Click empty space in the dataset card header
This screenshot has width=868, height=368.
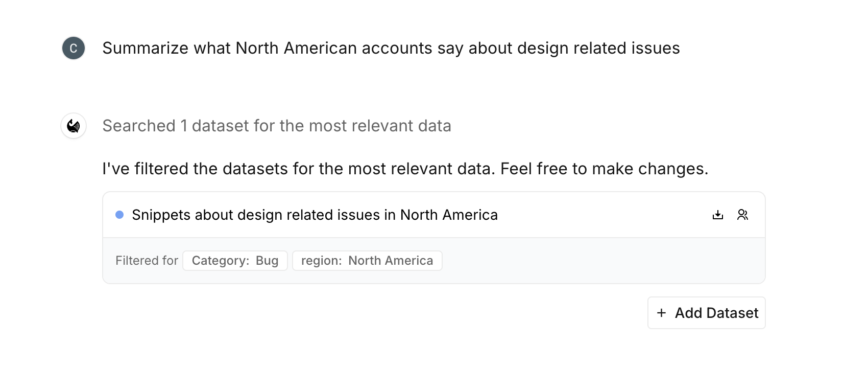click(602, 215)
